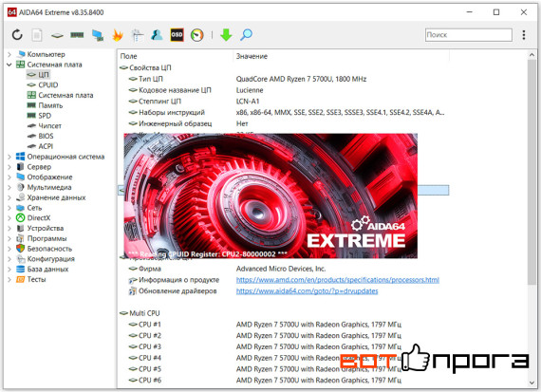Screen dimensions: 541x392
Task: Open the OSD panel icon
Action: click(x=177, y=35)
